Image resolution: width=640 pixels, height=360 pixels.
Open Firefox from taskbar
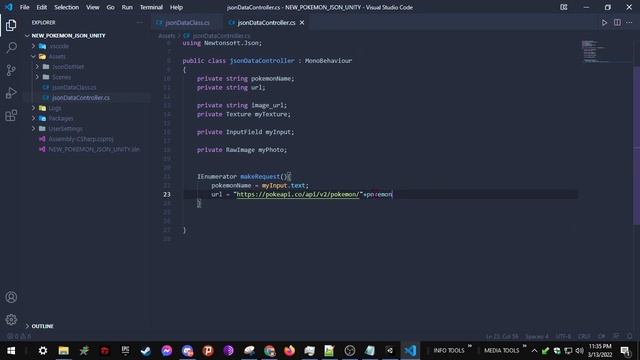[x=289, y=351]
